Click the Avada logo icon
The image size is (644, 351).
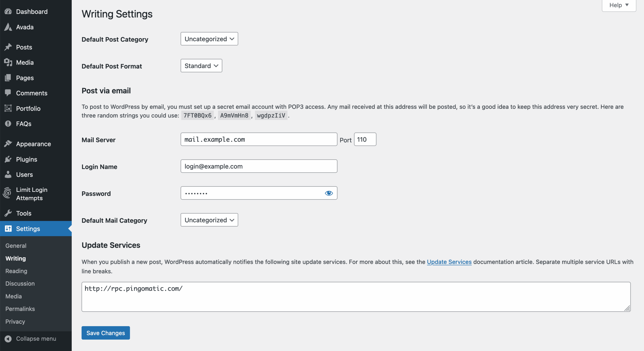(x=8, y=27)
